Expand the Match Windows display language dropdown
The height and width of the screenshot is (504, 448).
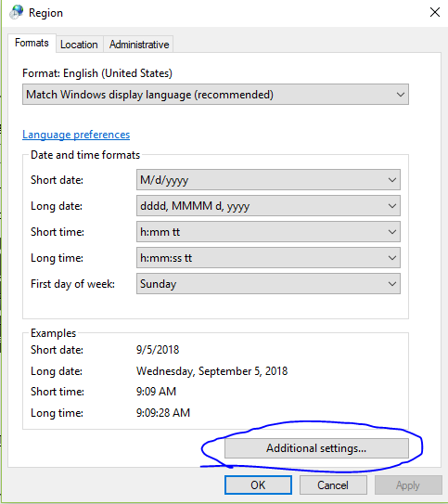point(215,95)
